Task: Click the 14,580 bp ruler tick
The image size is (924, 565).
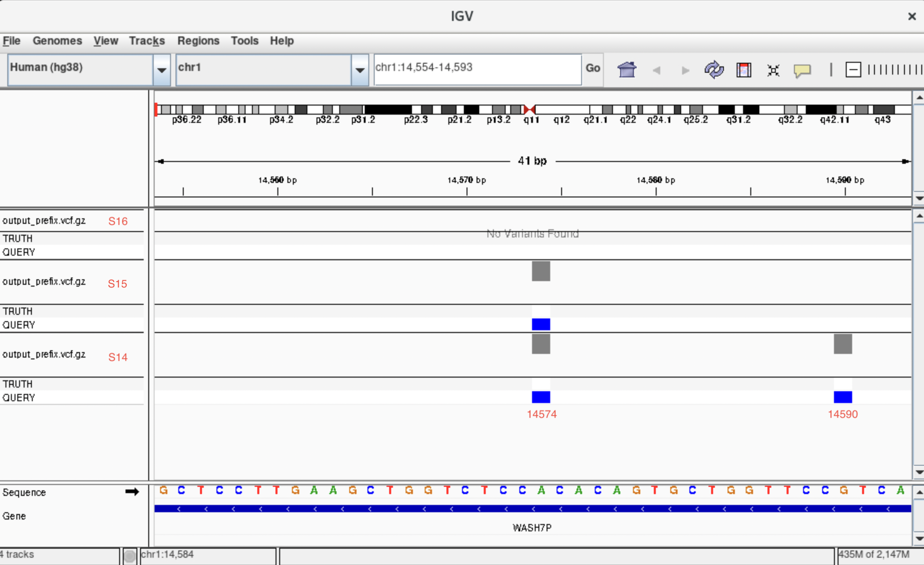Action: coord(656,191)
